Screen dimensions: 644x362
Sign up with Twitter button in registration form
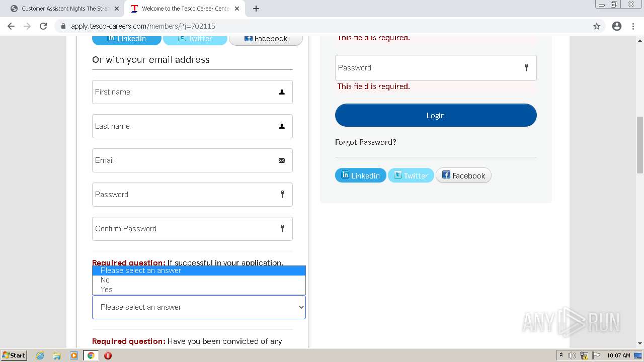coord(195,39)
